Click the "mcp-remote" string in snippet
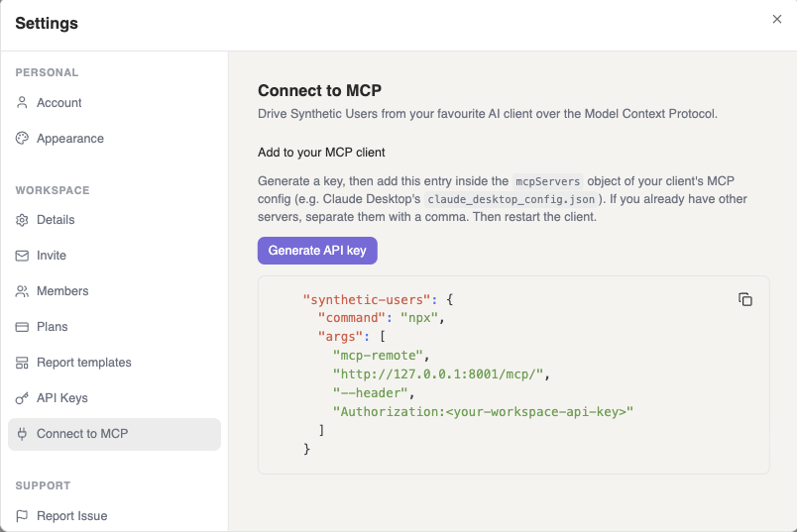Image resolution: width=797 pixels, height=532 pixels. coord(378,356)
